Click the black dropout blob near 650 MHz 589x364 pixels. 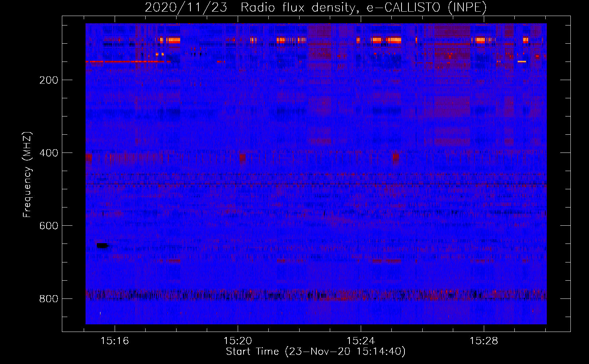point(103,245)
